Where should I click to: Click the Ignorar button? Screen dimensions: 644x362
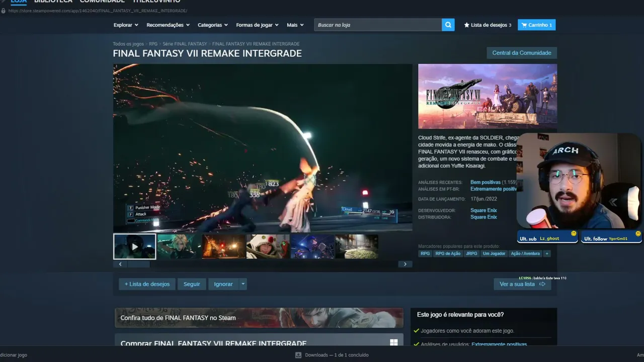(x=223, y=284)
